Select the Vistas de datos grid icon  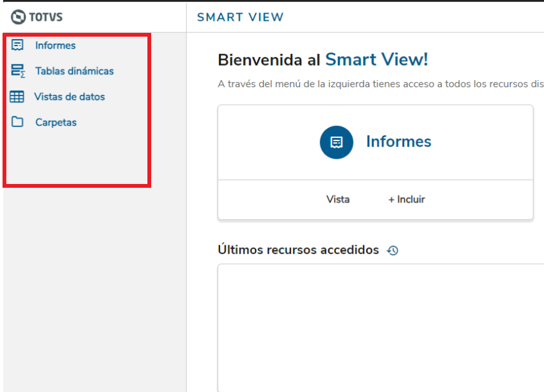coord(17,96)
